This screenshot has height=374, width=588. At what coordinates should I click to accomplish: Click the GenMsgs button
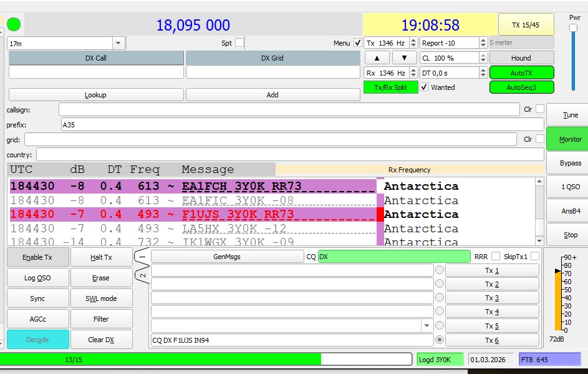pos(227,257)
